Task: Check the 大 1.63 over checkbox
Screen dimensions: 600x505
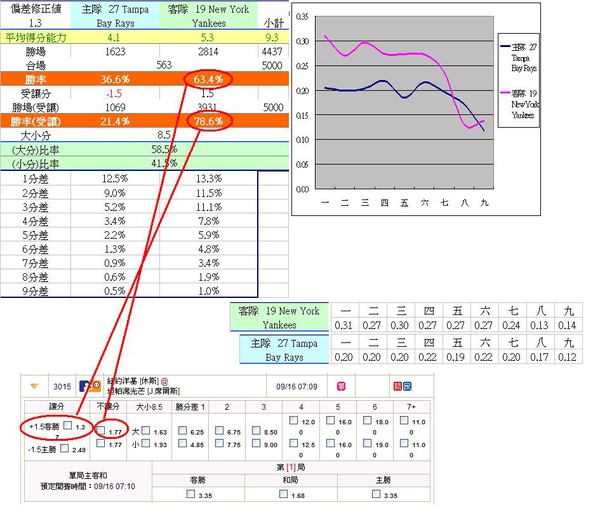Action: (x=145, y=431)
